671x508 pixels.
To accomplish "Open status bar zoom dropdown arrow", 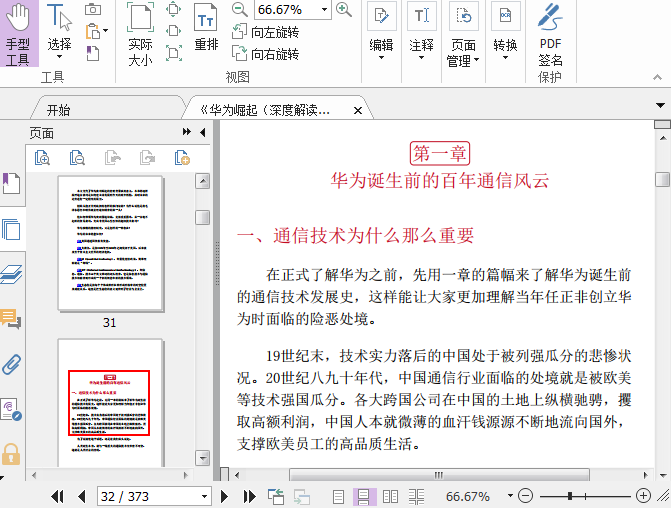I will point(510,496).
